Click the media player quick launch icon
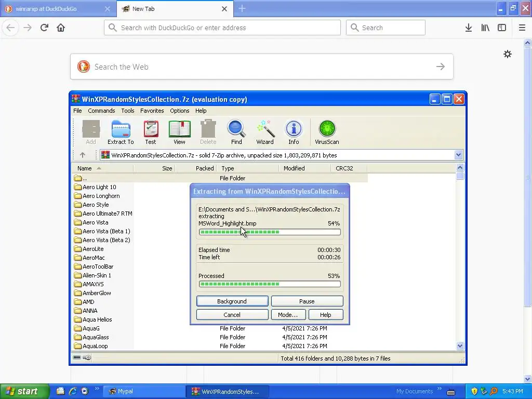The image size is (532, 399). (x=85, y=391)
